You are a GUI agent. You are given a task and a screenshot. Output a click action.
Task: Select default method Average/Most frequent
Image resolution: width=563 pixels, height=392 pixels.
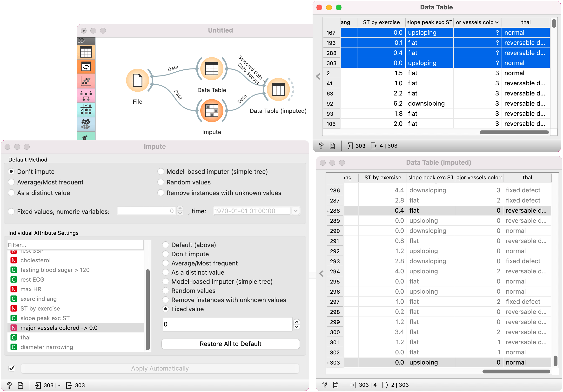point(11,182)
